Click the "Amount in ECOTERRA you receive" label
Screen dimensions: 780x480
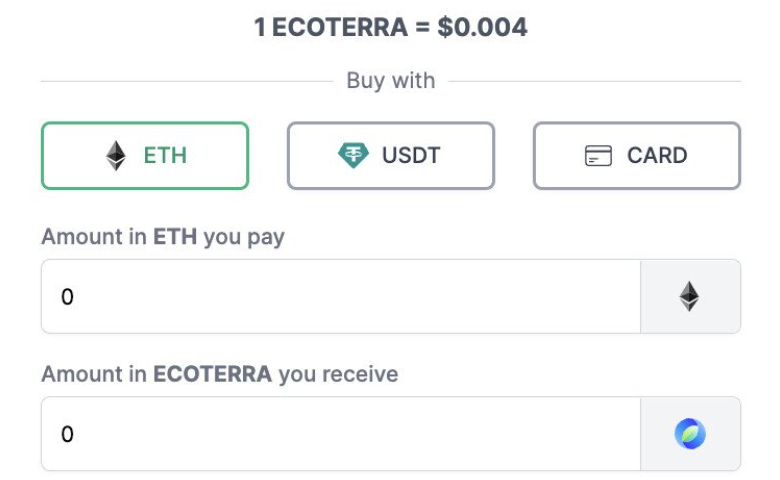(x=220, y=374)
